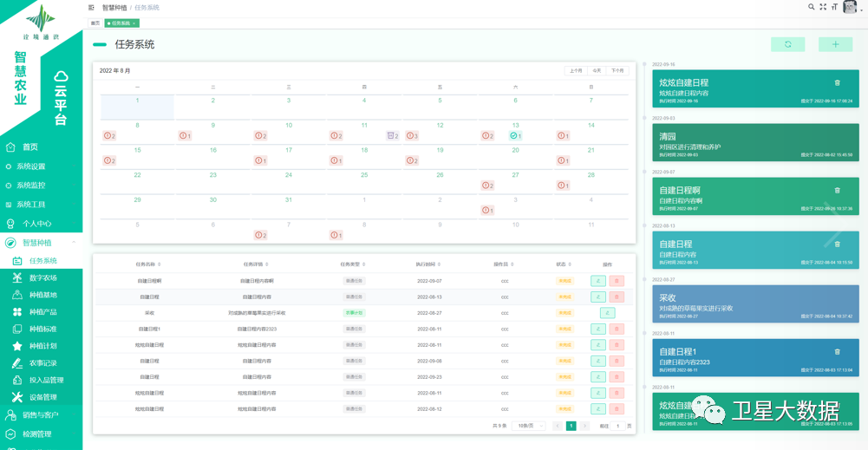
Task: Open 数字农场 in the sidebar
Action: (x=42, y=278)
